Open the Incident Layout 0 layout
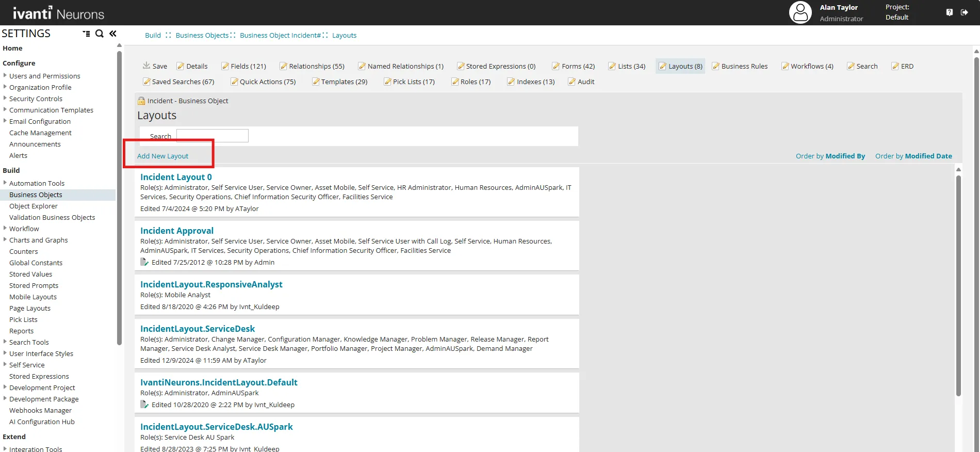The image size is (980, 452). point(176,177)
